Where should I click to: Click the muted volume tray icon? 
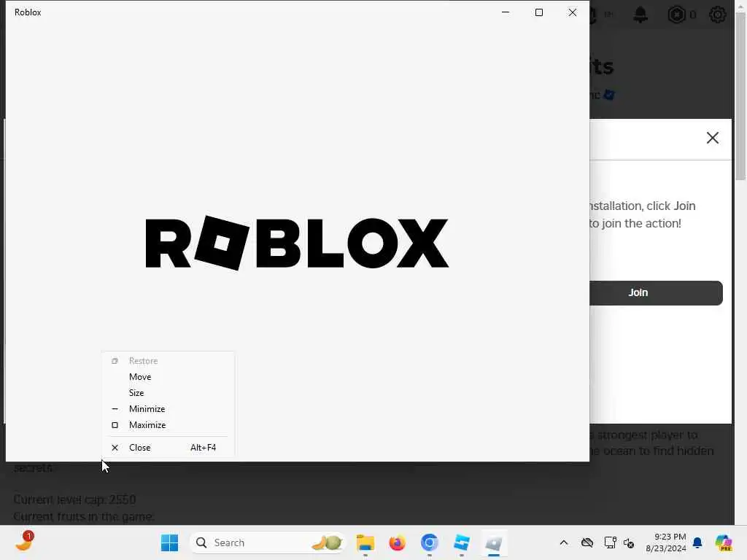click(x=629, y=542)
